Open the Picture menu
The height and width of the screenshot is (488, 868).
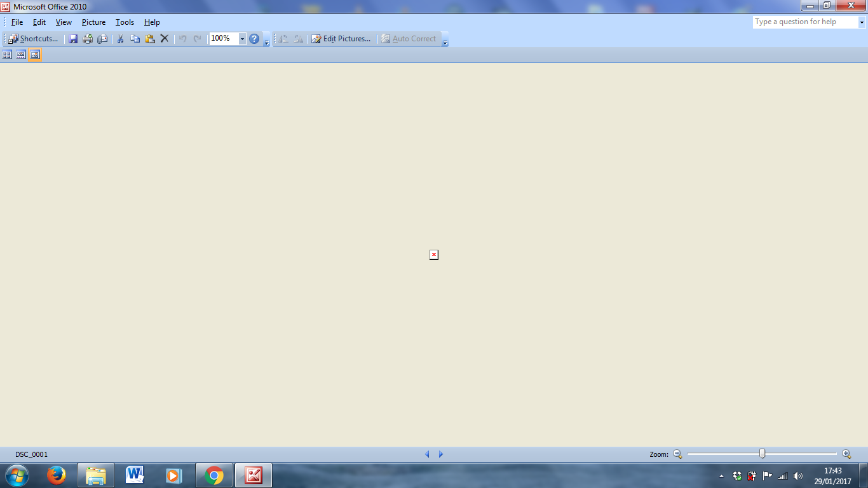click(x=93, y=22)
